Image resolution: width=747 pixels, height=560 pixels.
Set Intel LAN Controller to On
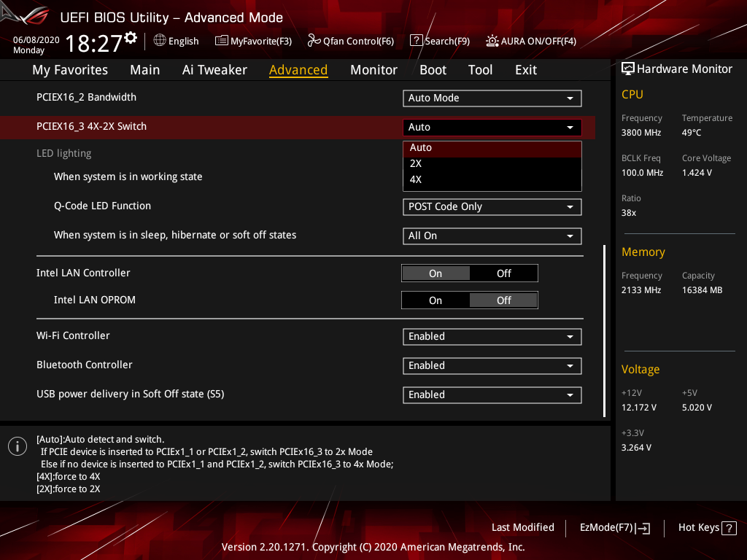(436, 273)
